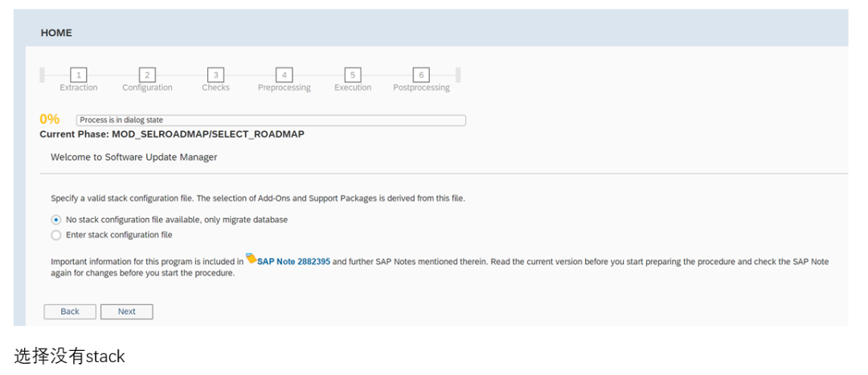Click the Next button
The height and width of the screenshot is (375, 868).
pyautogui.click(x=127, y=311)
